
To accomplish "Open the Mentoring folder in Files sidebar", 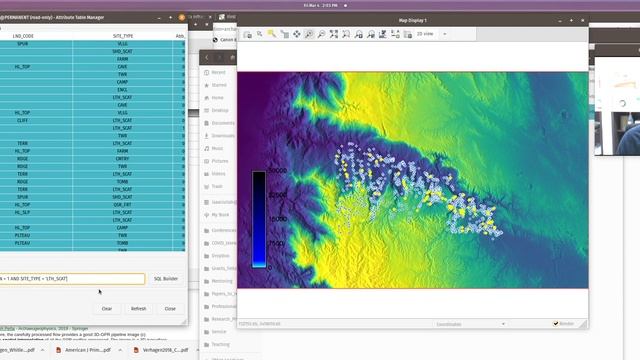I will [222, 281].
